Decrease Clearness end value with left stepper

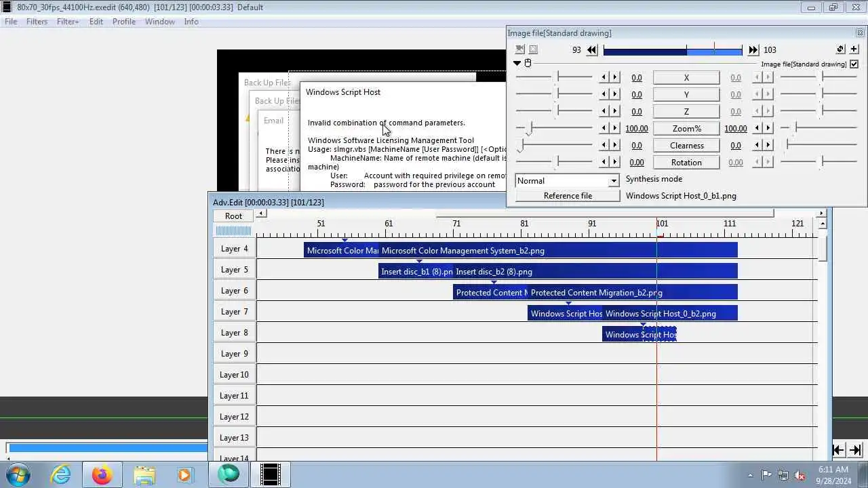757,145
